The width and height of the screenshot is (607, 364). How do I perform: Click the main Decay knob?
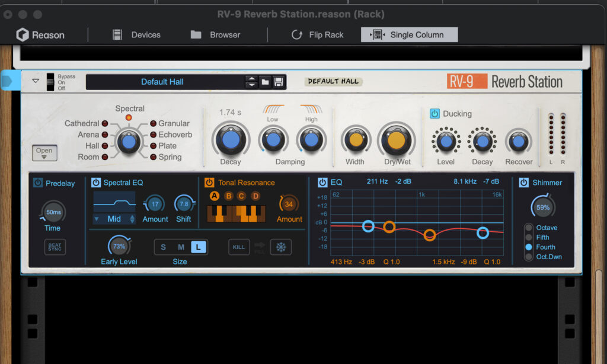tap(231, 139)
